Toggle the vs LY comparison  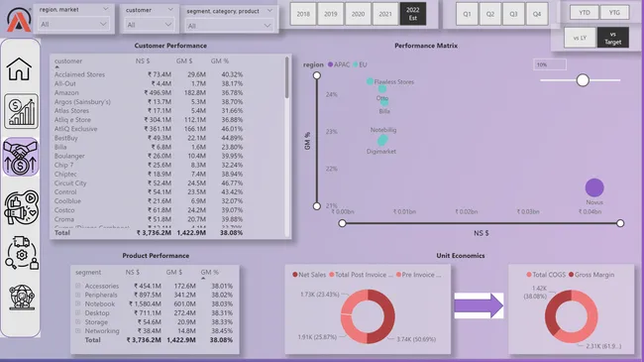(580, 38)
